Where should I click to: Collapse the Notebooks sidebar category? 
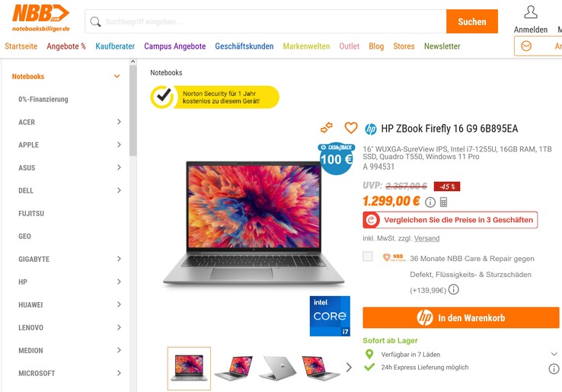click(x=117, y=76)
